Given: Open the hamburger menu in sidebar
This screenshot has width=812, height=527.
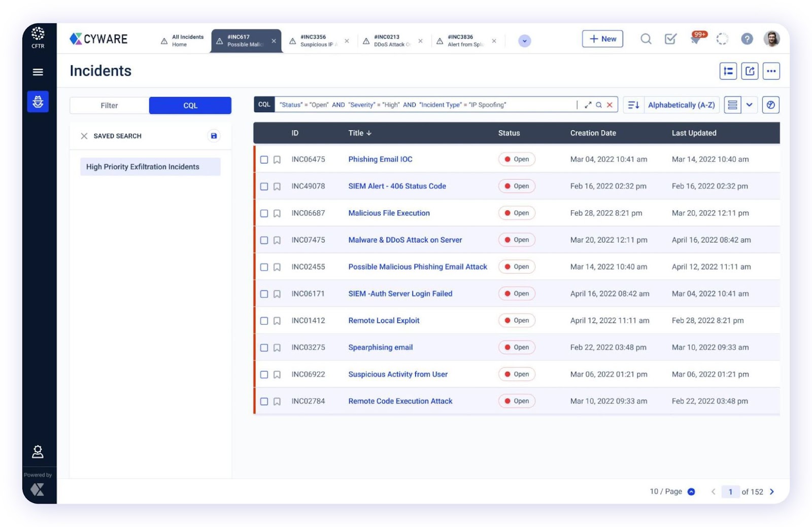Looking at the screenshot, I should (38, 72).
